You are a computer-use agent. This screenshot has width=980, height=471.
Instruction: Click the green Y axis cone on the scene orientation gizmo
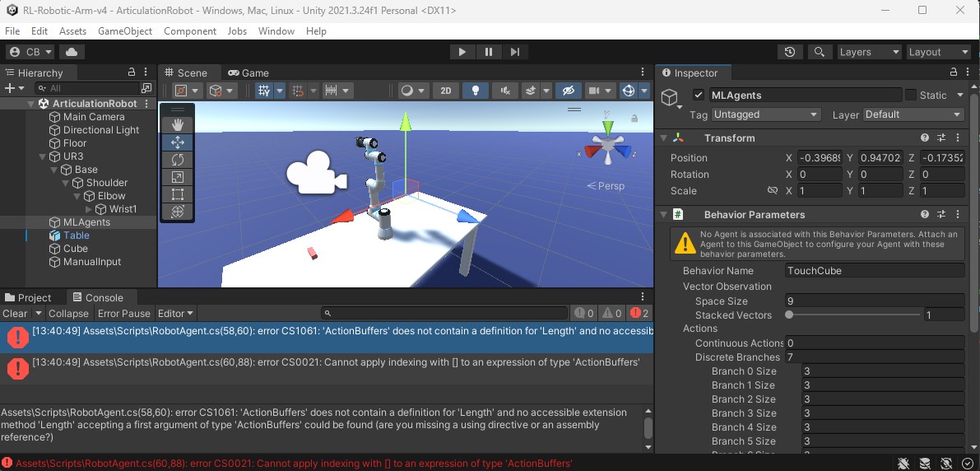[x=607, y=128]
